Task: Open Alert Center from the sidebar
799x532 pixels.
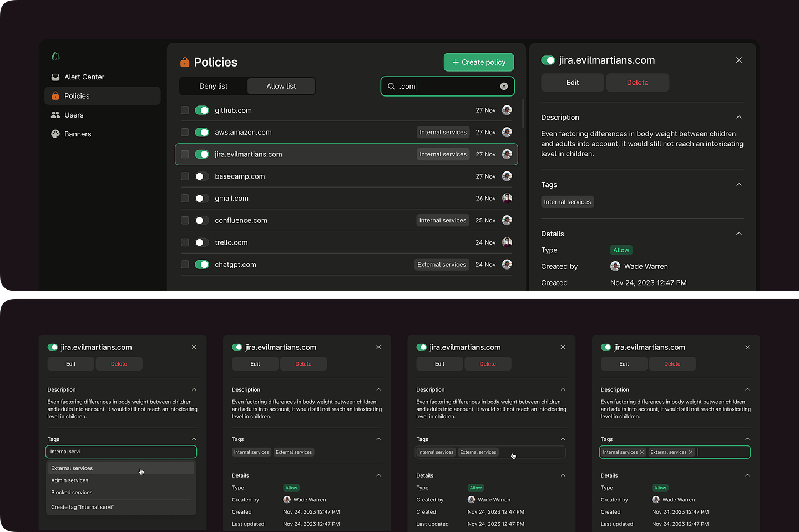Action: 102,77
